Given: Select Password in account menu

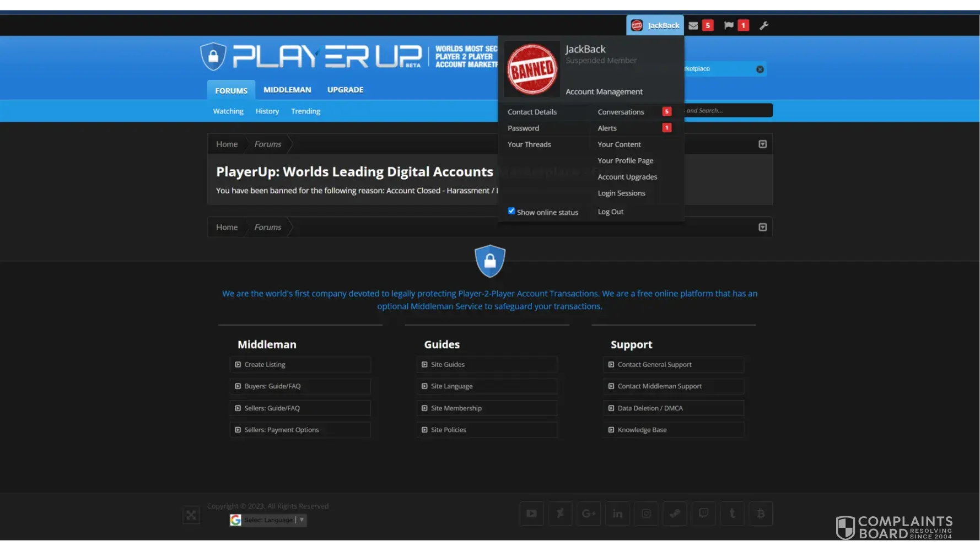Looking at the screenshot, I should pyautogui.click(x=524, y=128).
